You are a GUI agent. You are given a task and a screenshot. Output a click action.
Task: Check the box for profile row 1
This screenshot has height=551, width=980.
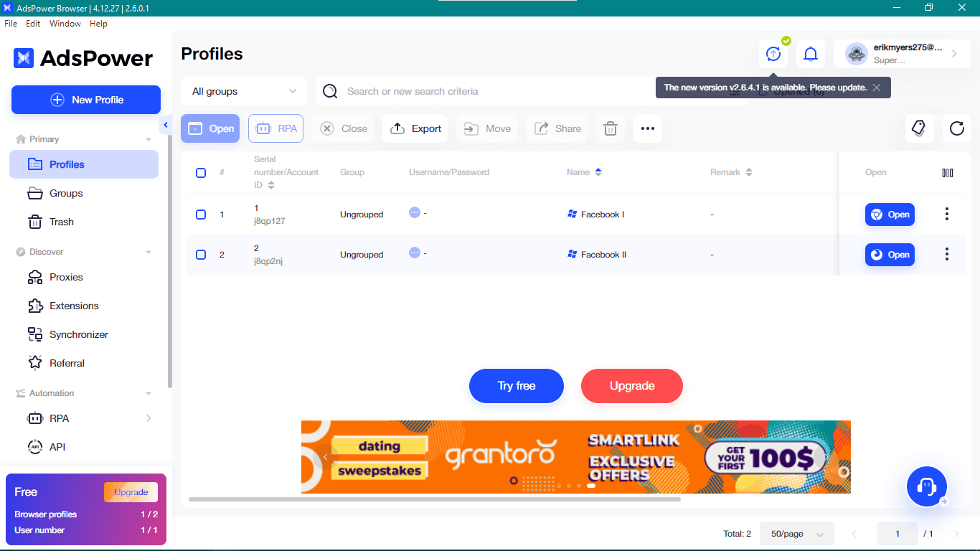(201, 215)
